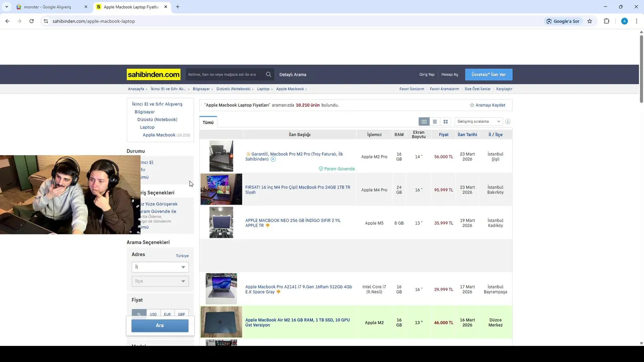Select USD currency option
The image size is (644, 362).
click(x=153, y=314)
